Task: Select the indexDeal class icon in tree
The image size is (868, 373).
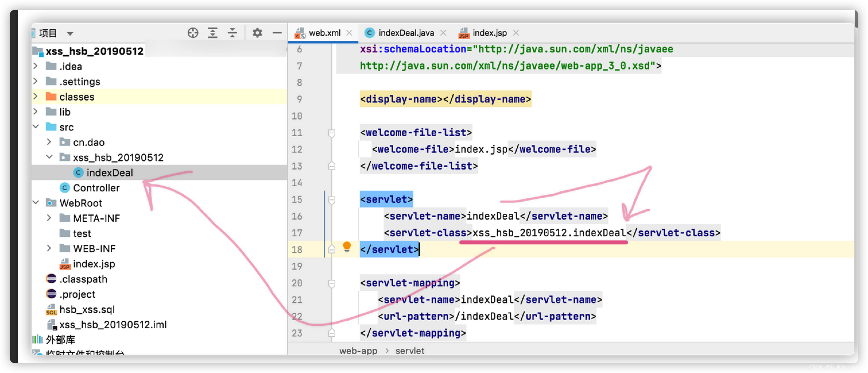Action: (x=78, y=173)
